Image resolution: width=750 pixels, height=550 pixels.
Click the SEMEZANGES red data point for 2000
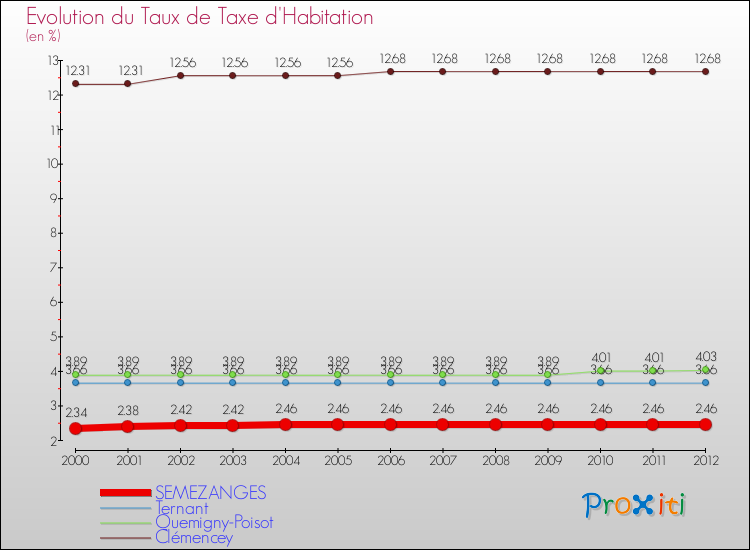point(76,428)
